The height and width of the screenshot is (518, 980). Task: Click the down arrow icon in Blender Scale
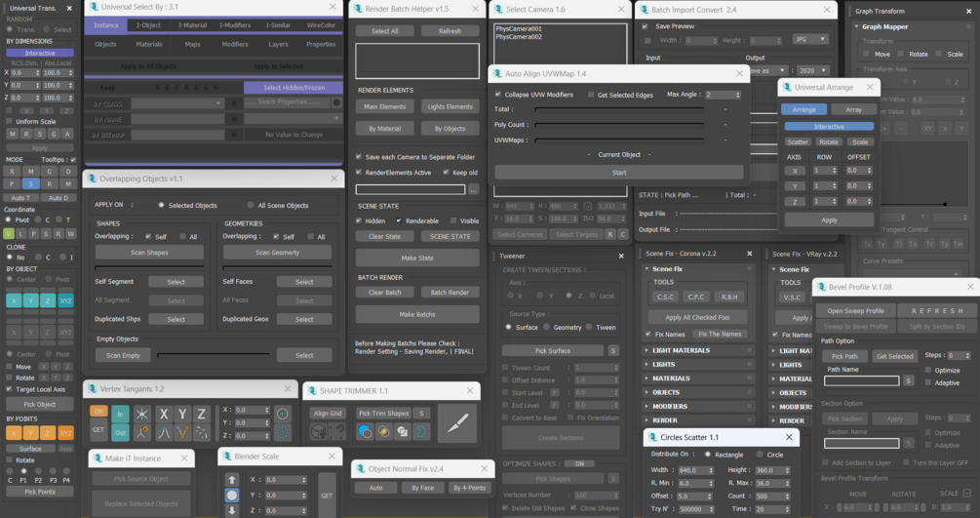coord(232,510)
